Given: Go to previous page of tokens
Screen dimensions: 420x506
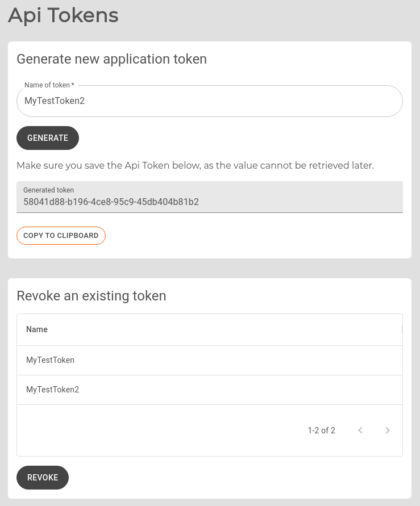Looking at the screenshot, I should pos(360,430).
